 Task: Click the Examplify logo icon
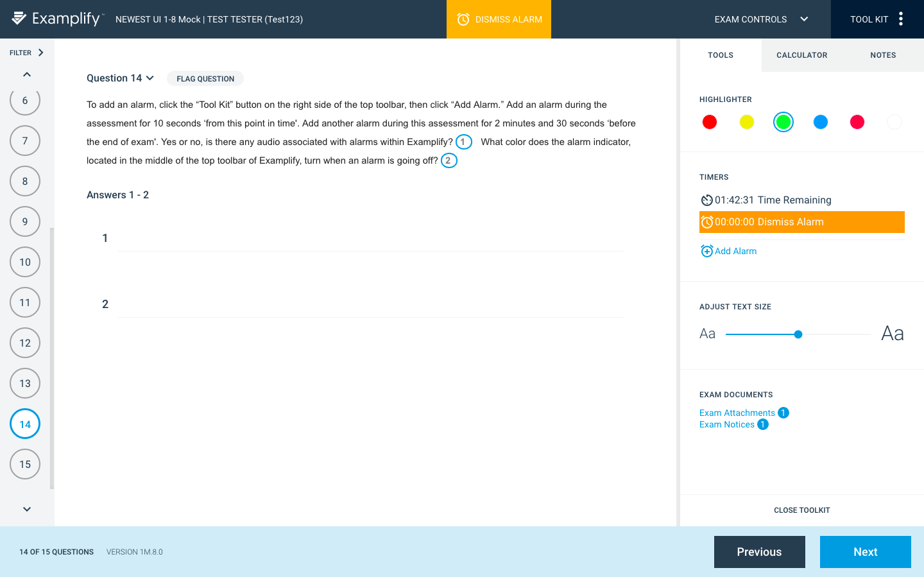[x=19, y=18]
